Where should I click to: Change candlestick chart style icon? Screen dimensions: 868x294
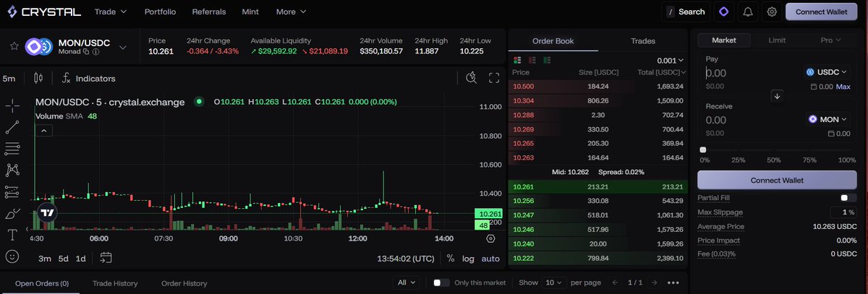pos(38,78)
